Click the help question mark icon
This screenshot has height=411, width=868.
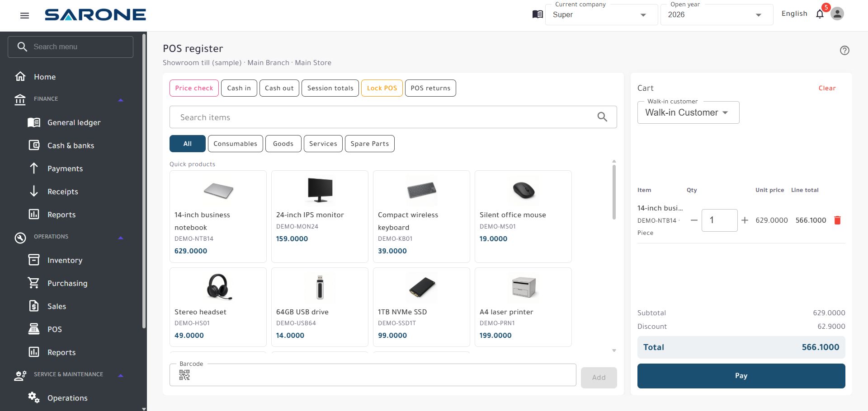click(844, 51)
